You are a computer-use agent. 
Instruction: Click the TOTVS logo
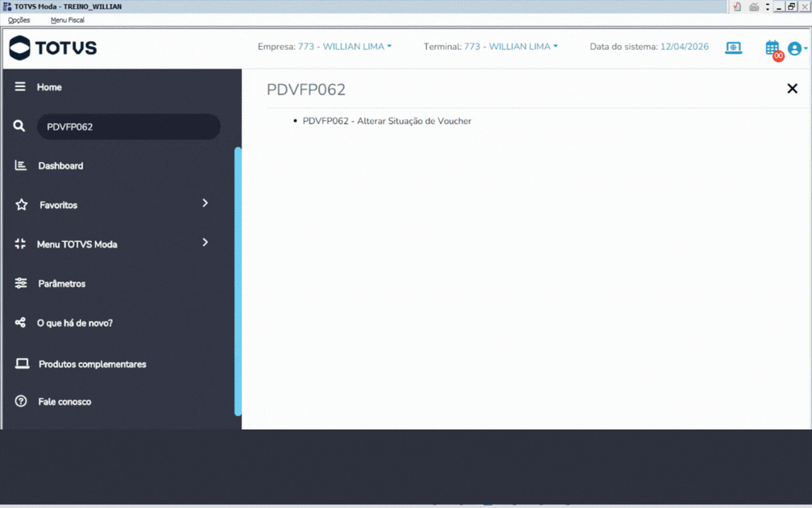[53, 48]
